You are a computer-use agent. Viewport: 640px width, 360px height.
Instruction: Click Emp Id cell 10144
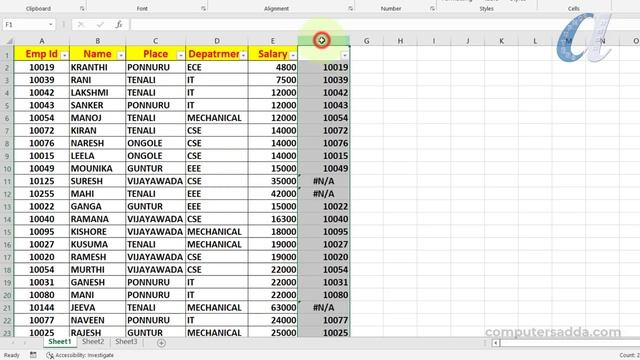click(42, 308)
